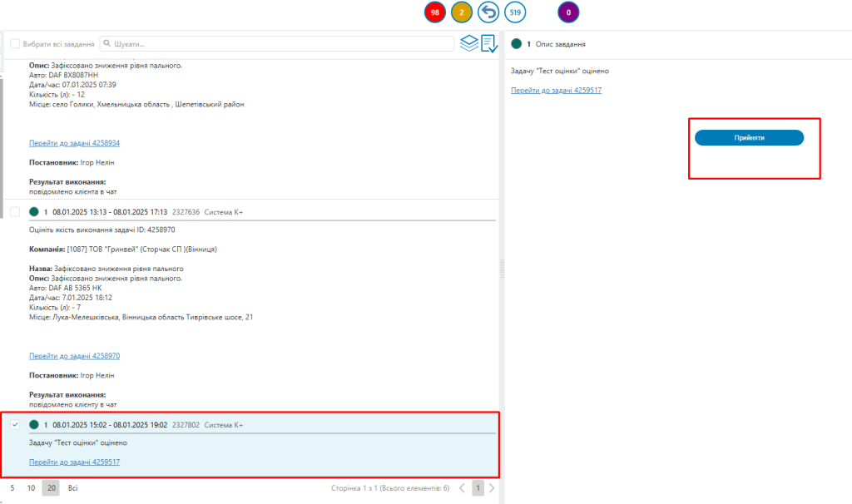
Task: Set page size to 10
Action: pos(31,487)
